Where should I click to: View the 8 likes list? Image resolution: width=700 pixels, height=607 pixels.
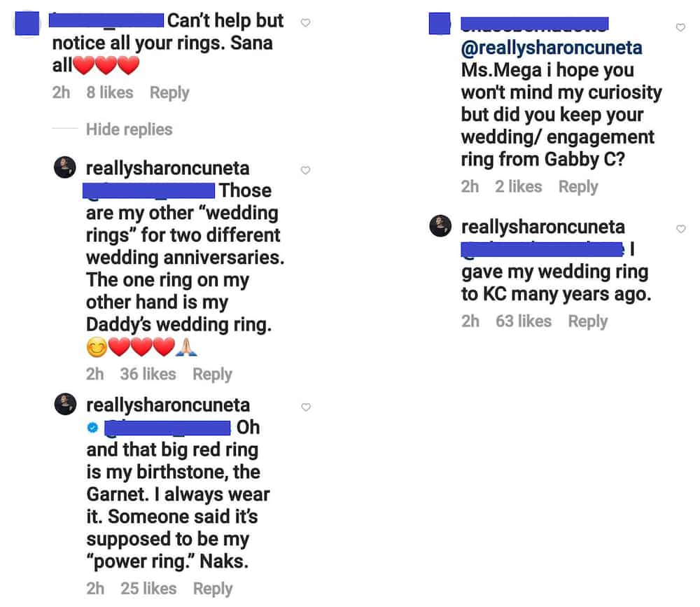tap(110, 92)
